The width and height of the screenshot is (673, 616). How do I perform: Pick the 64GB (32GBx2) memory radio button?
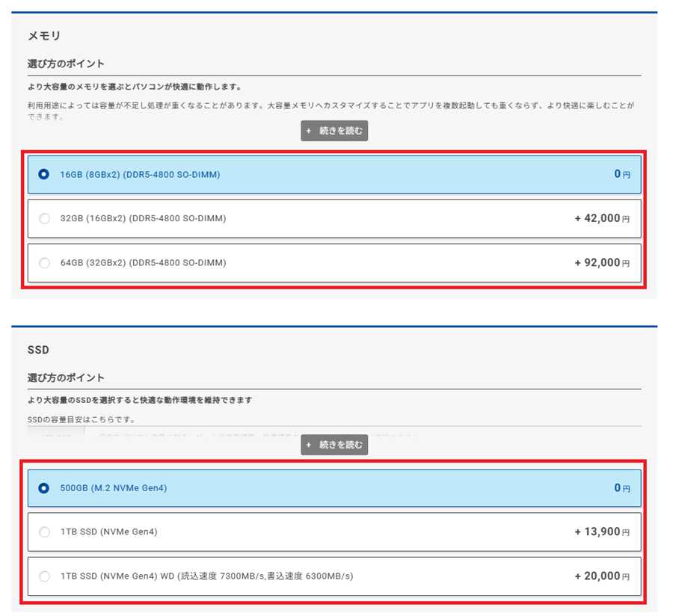(44, 262)
